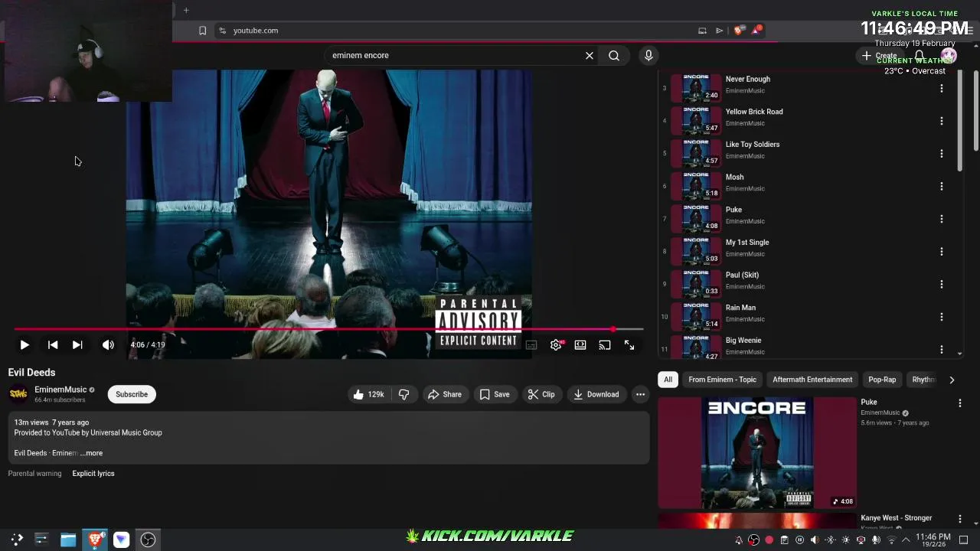Image resolution: width=980 pixels, height=551 pixels.
Task: Open the file manager from taskbar
Action: coord(68,540)
